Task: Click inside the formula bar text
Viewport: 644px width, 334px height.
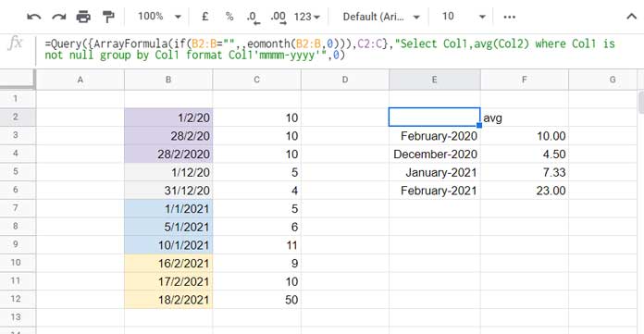Action: pyautogui.click(x=329, y=49)
